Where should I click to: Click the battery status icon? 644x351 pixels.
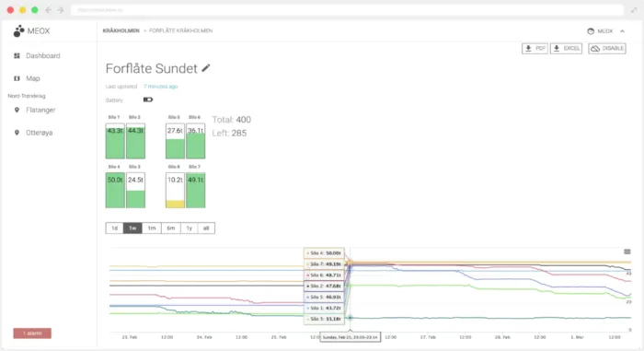click(148, 99)
